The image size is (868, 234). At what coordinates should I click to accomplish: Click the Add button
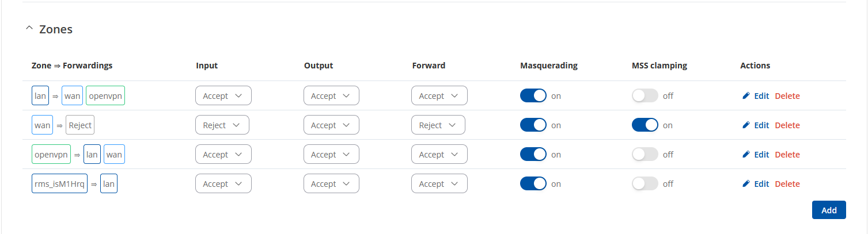tap(829, 210)
